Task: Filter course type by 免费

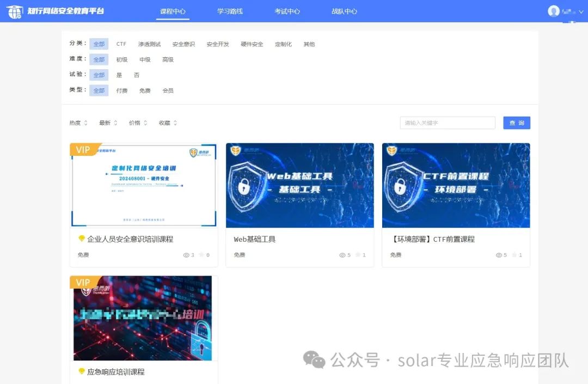Action: [x=145, y=90]
